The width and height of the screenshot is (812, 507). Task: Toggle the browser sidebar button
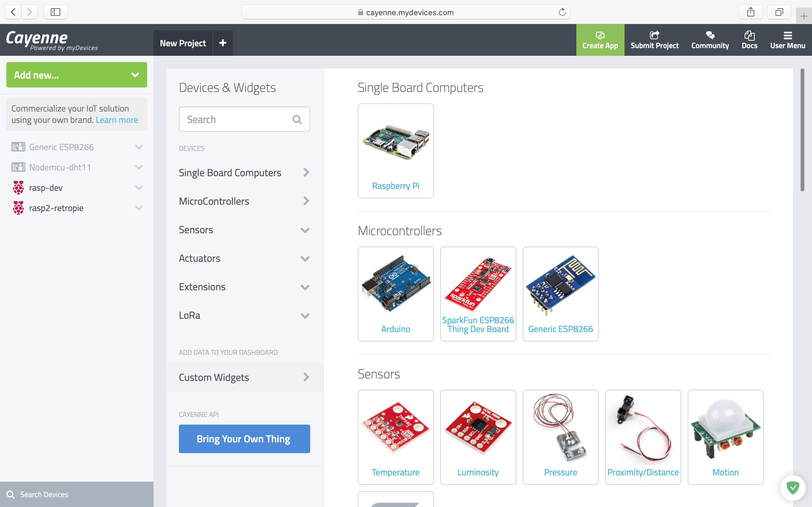56,12
